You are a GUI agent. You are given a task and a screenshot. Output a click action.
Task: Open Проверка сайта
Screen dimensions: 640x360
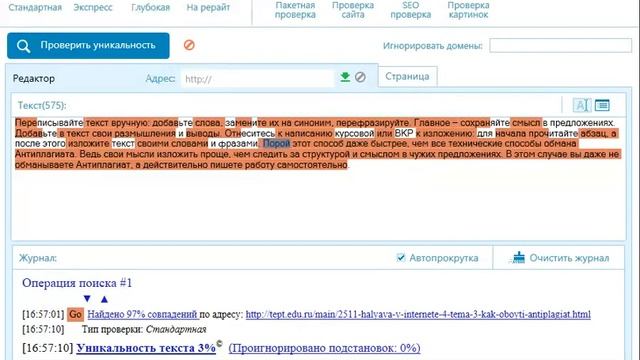point(353,10)
